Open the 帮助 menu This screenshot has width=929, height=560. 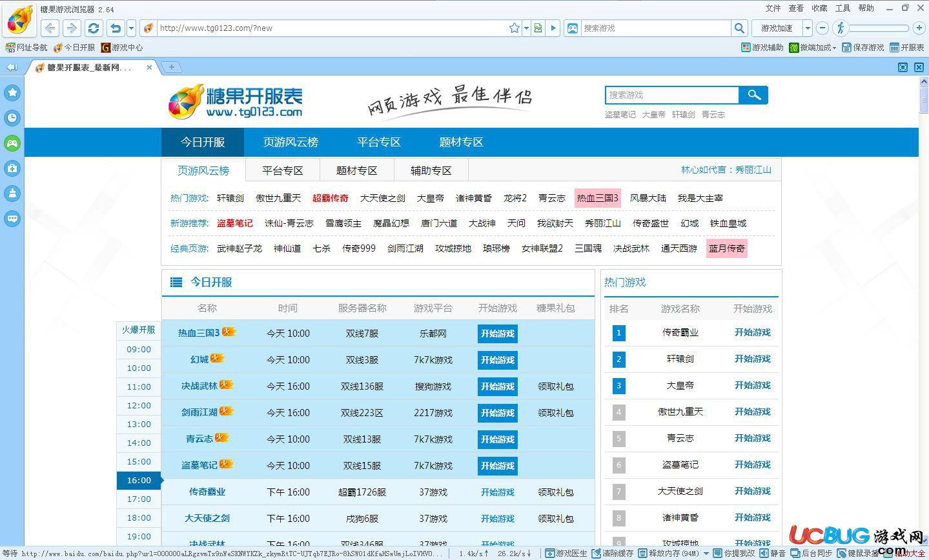pyautogui.click(x=866, y=8)
